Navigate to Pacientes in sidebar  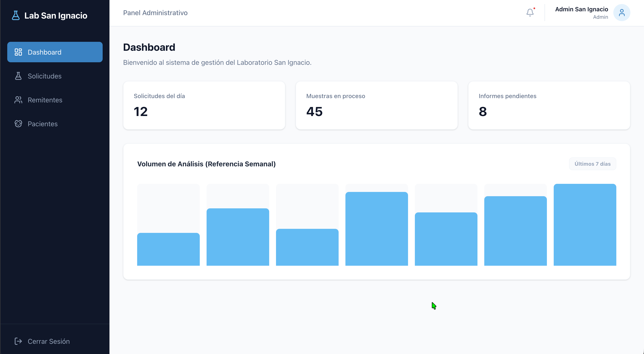click(x=55, y=124)
